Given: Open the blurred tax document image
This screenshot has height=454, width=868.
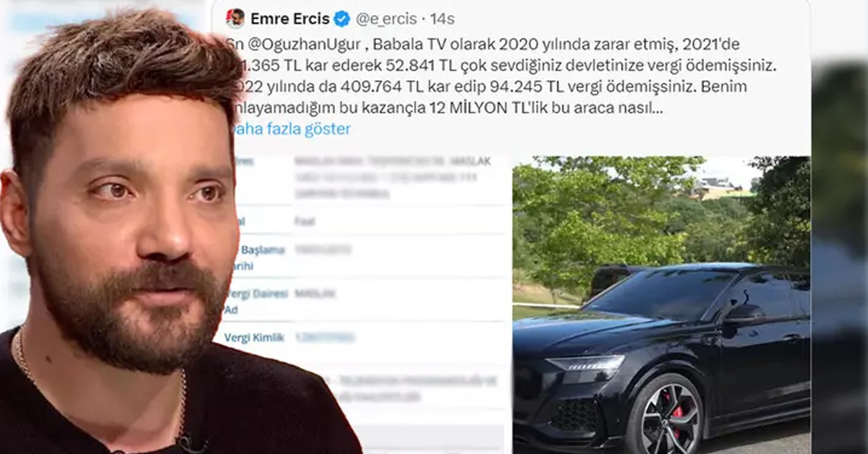Looking at the screenshot, I should 368,304.
